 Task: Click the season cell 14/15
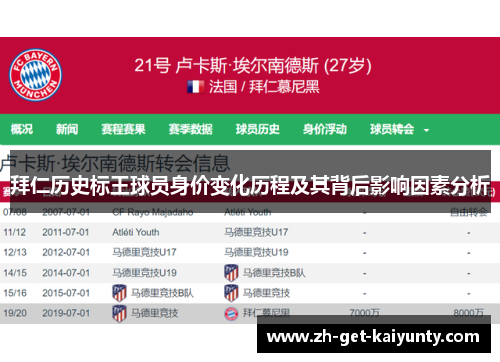tap(15, 273)
